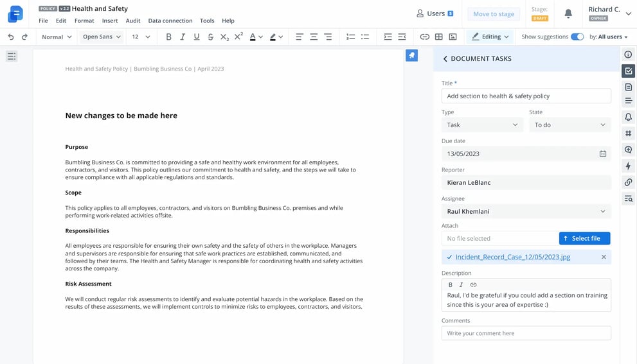Click the blue pin icon beside document
This screenshot has height=364, width=637.
click(x=411, y=56)
